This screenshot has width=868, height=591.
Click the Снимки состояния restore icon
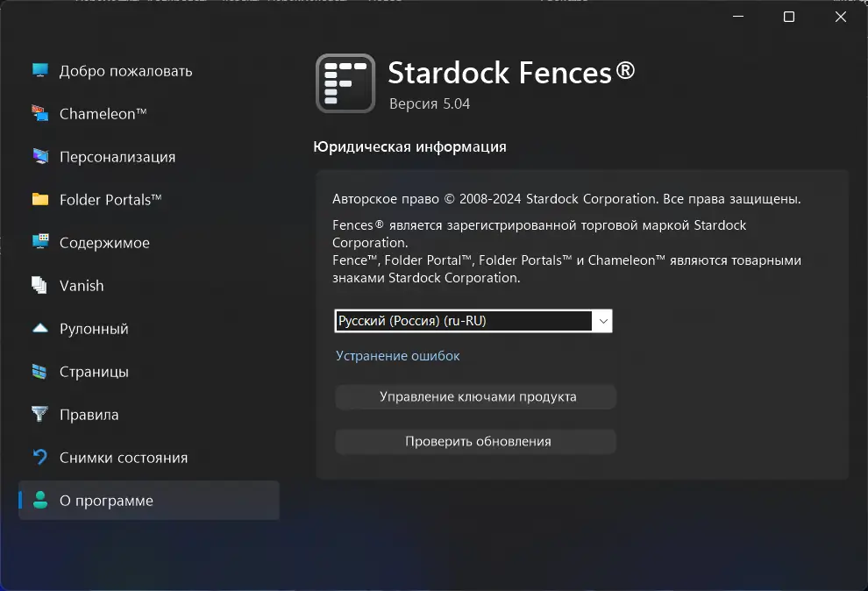tap(39, 457)
